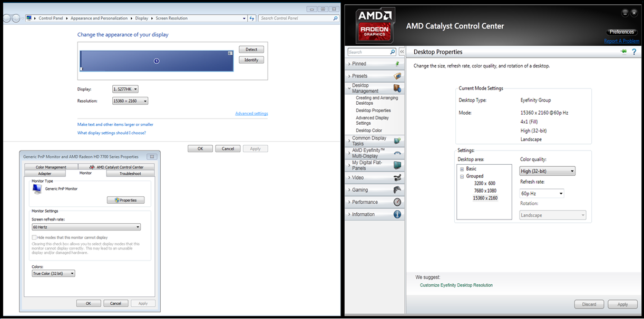Click OK in Monitor Properties dialog
This screenshot has width=644, height=319.
[89, 303]
